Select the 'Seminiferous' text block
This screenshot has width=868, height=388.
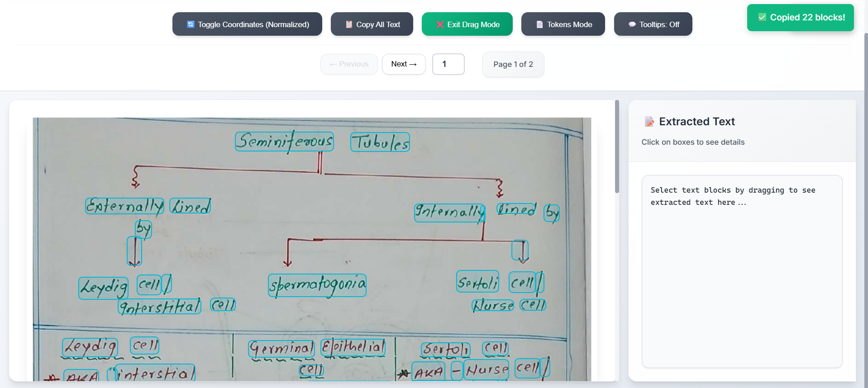pyautogui.click(x=284, y=142)
